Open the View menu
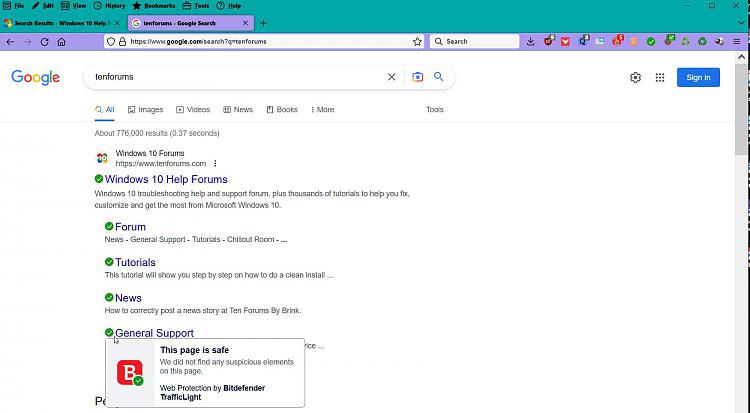Viewport: 750px width, 413px height. pyautogui.click(x=74, y=6)
